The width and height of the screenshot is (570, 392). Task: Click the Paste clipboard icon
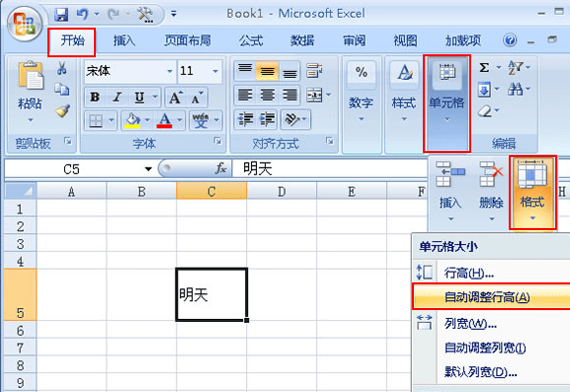click(31, 76)
